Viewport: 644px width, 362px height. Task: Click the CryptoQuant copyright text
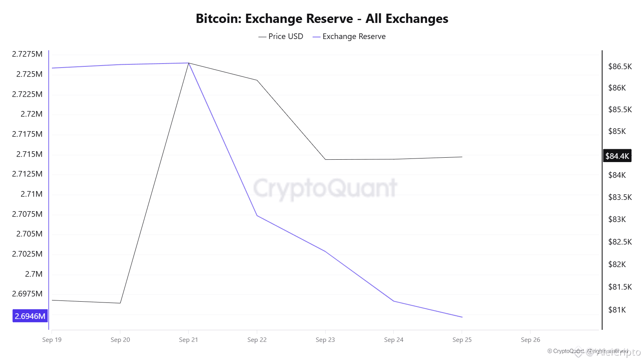tap(588, 351)
